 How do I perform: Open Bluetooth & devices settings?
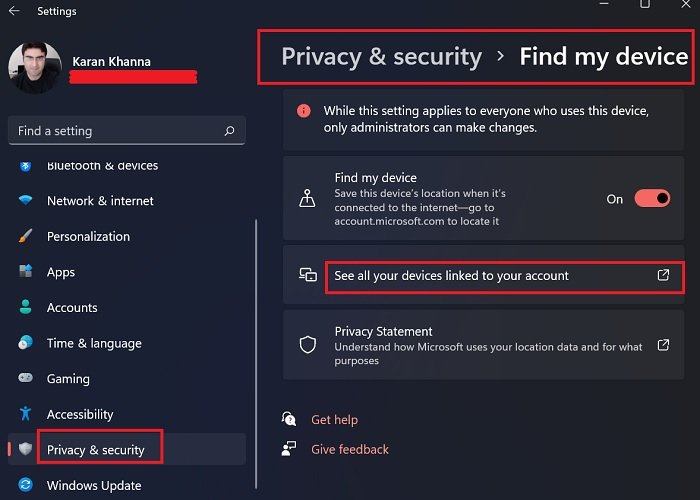[102, 166]
